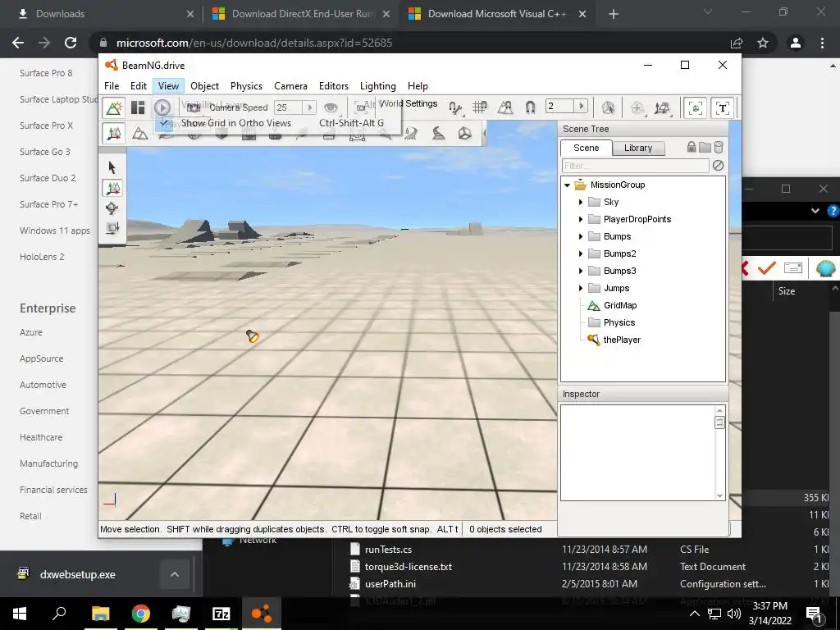The image size is (840, 630).
Task: Open the Lighting menu
Action: (377, 85)
